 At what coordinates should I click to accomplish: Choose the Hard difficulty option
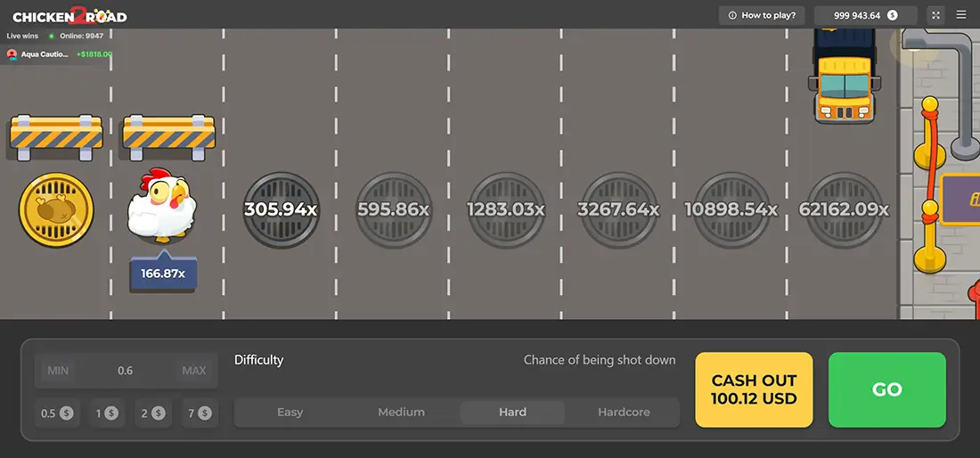[512, 413]
